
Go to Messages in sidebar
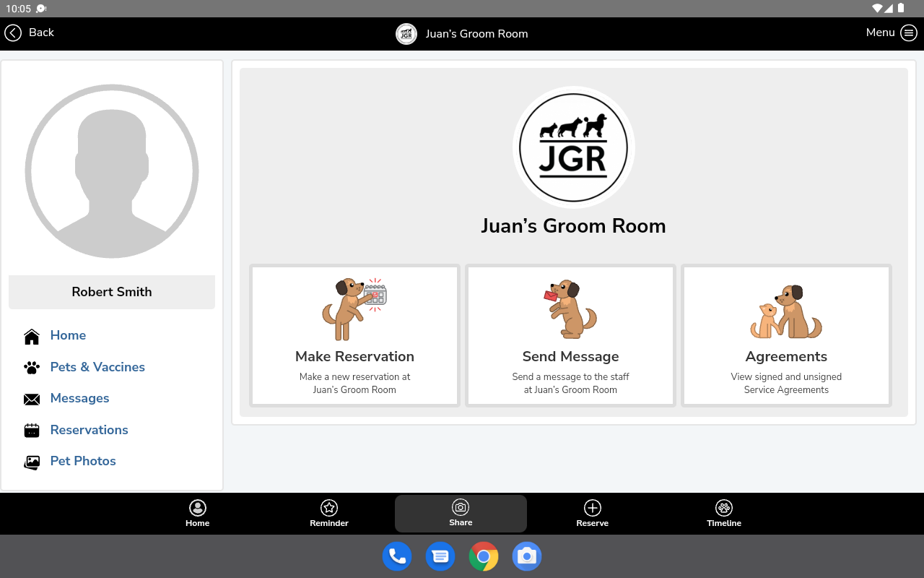79,398
